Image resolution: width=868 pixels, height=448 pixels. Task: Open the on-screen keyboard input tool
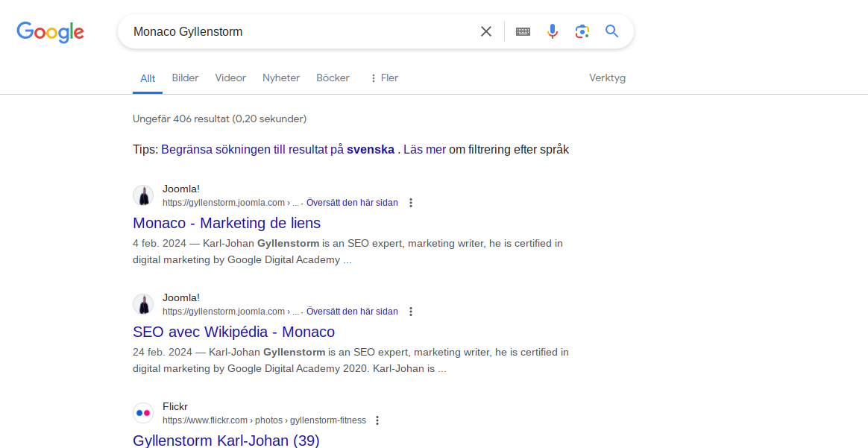[523, 31]
